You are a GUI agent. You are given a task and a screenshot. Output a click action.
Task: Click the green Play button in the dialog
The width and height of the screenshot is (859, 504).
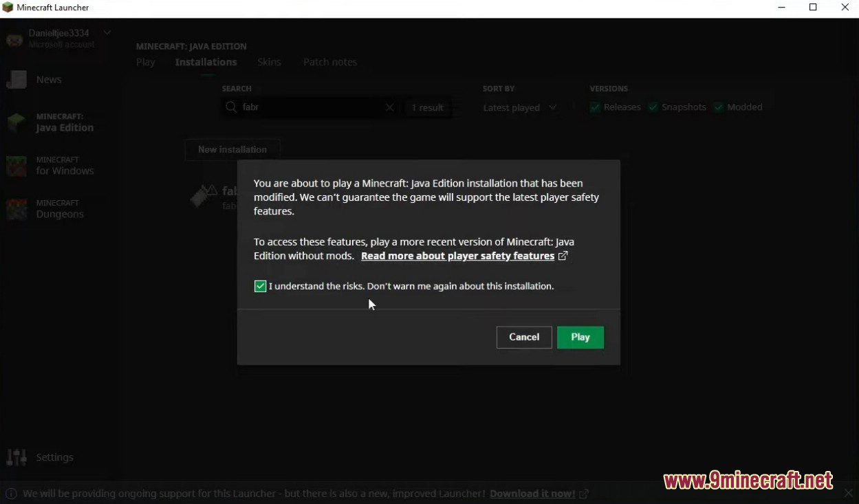coord(580,337)
